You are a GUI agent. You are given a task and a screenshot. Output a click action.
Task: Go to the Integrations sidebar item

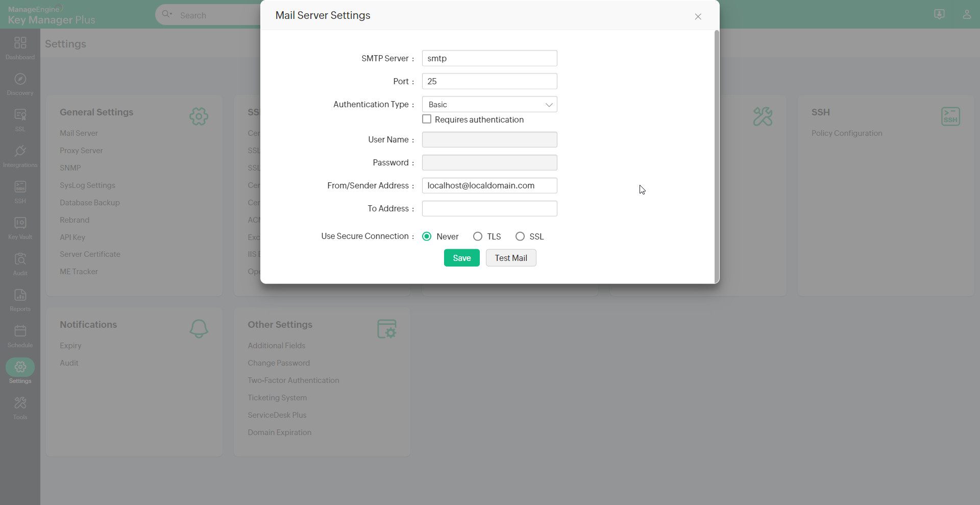(20, 151)
